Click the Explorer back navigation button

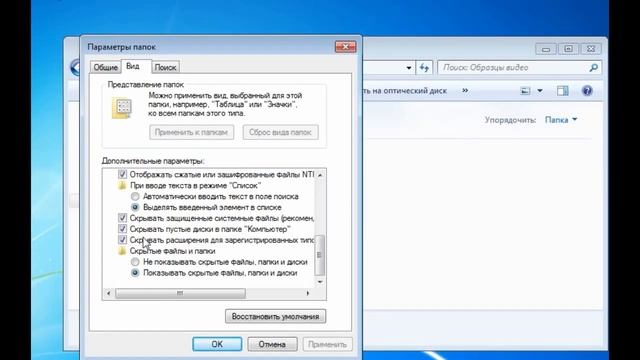click(x=75, y=67)
